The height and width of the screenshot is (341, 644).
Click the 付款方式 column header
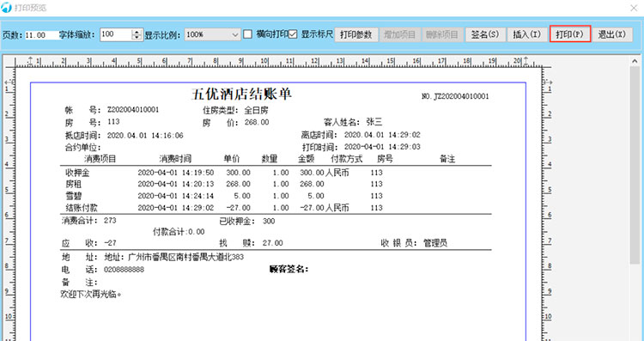[x=347, y=158]
